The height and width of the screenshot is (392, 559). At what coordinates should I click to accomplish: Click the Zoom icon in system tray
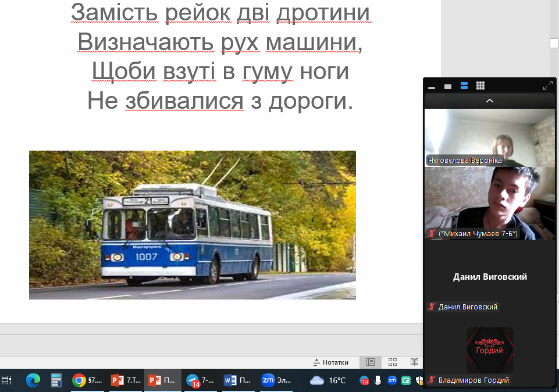point(392,380)
